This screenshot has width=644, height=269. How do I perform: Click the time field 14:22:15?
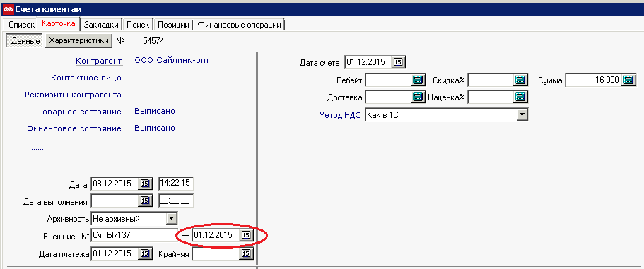(176, 184)
